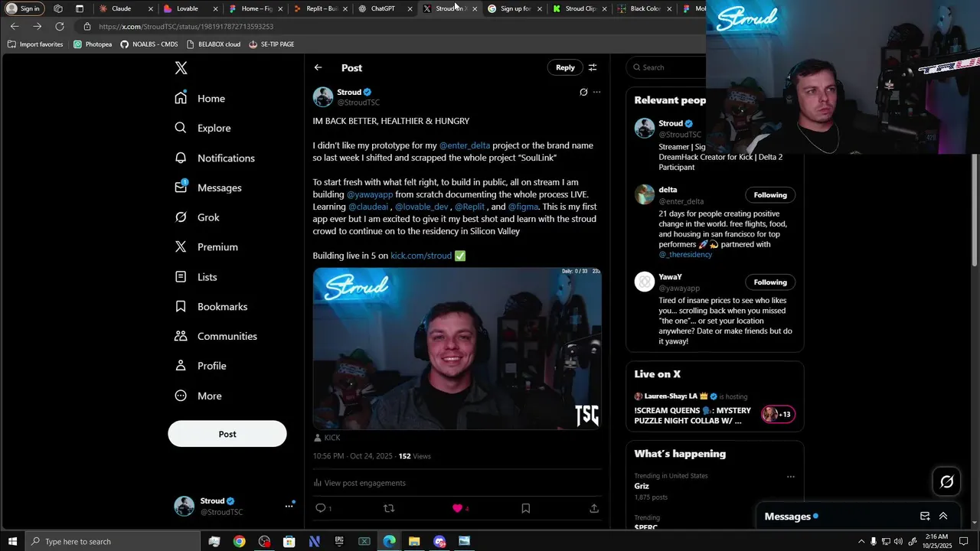The image size is (980, 551).
Task: Open the @enter_delta mention link
Action: [464, 145]
